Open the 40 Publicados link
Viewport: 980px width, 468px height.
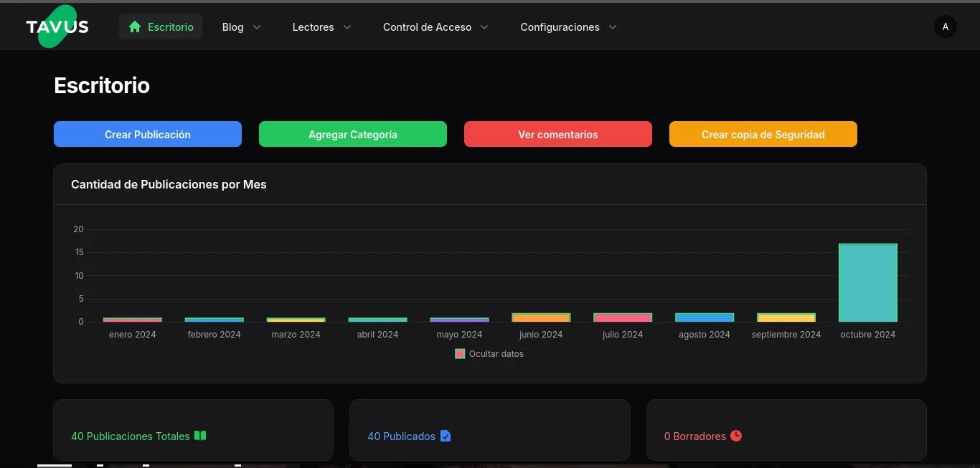coord(401,436)
